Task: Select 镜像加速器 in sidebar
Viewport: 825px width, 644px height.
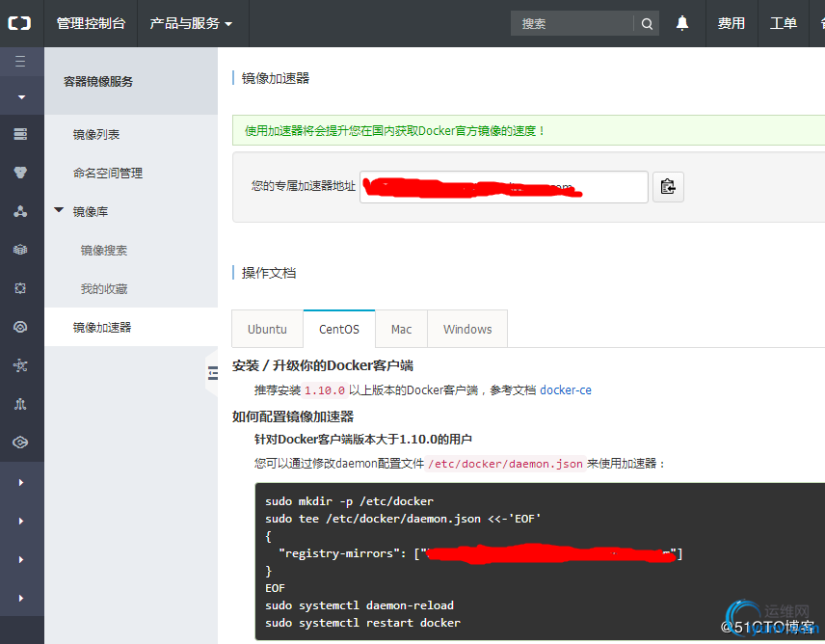Action: pos(102,327)
